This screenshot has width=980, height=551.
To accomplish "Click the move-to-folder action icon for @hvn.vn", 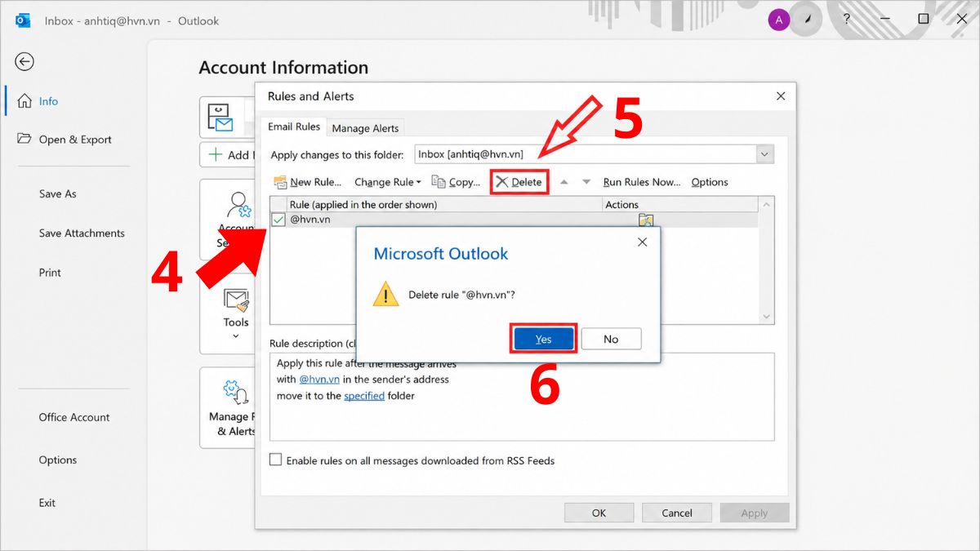I will coord(646,220).
